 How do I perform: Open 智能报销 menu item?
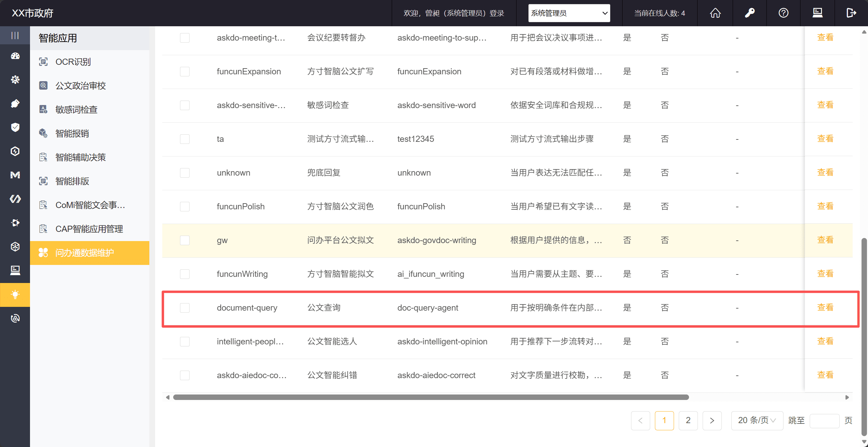(x=90, y=134)
